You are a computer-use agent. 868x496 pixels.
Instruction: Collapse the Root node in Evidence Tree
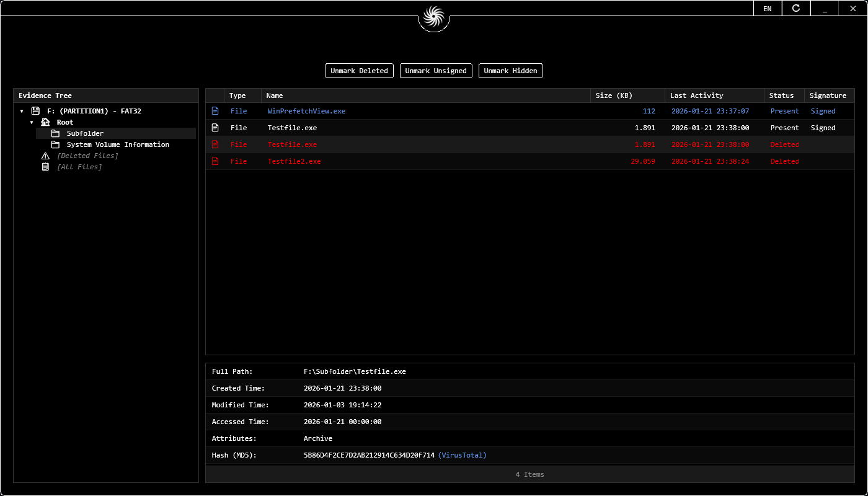32,122
